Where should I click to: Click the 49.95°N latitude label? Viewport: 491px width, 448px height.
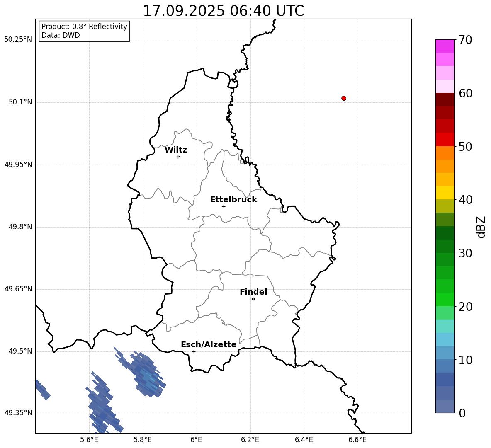(18, 165)
